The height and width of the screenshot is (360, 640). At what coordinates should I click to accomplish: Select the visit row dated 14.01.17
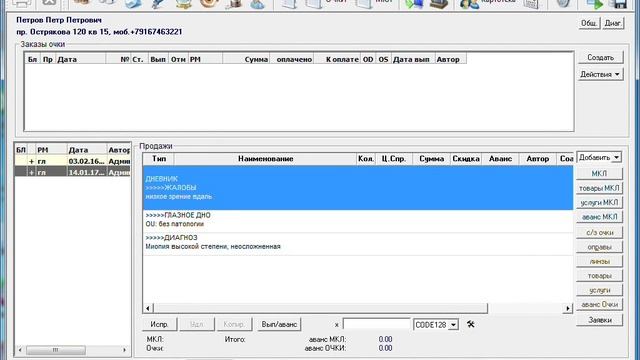[73, 172]
